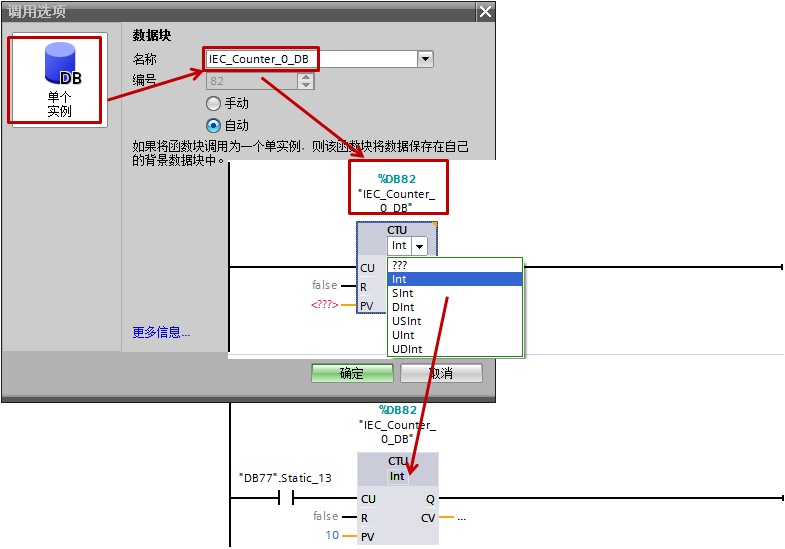Screen dimensions: 785x549
Task: Open the data block name dropdown
Action: tap(425, 59)
